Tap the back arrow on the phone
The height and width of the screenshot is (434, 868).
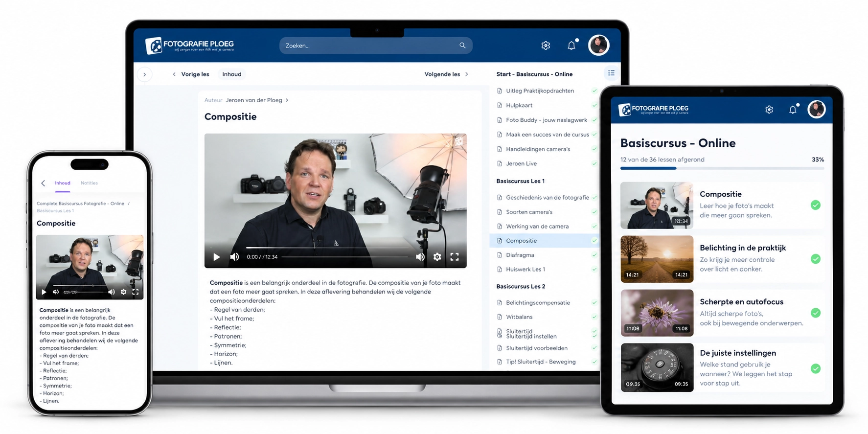tap(43, 183)
